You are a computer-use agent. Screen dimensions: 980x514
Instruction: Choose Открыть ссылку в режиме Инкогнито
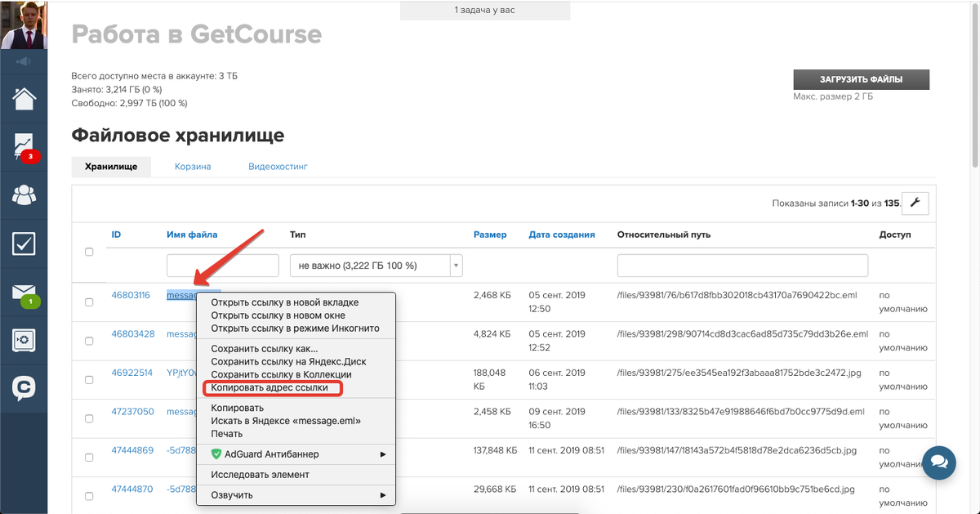(x=295, y=329)
